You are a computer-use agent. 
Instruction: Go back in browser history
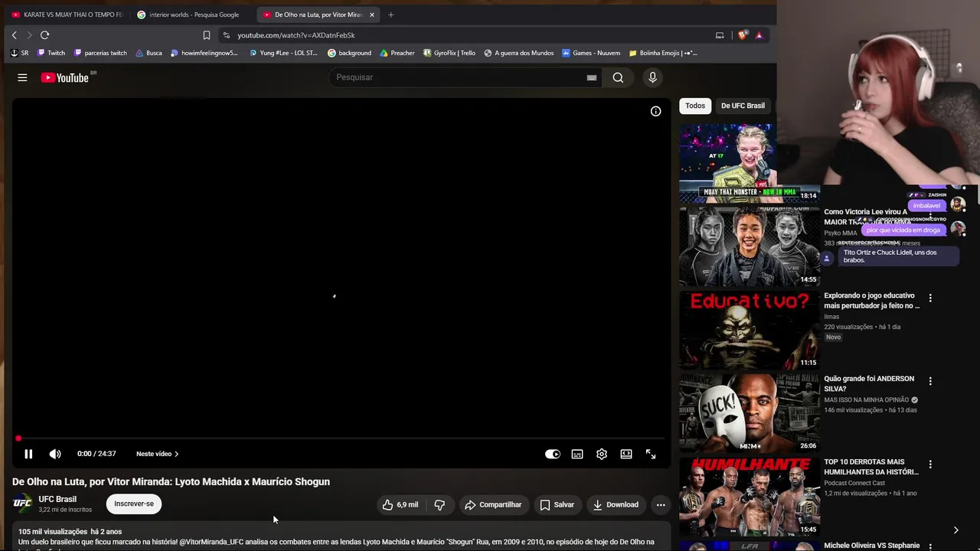tap(14, 35)
